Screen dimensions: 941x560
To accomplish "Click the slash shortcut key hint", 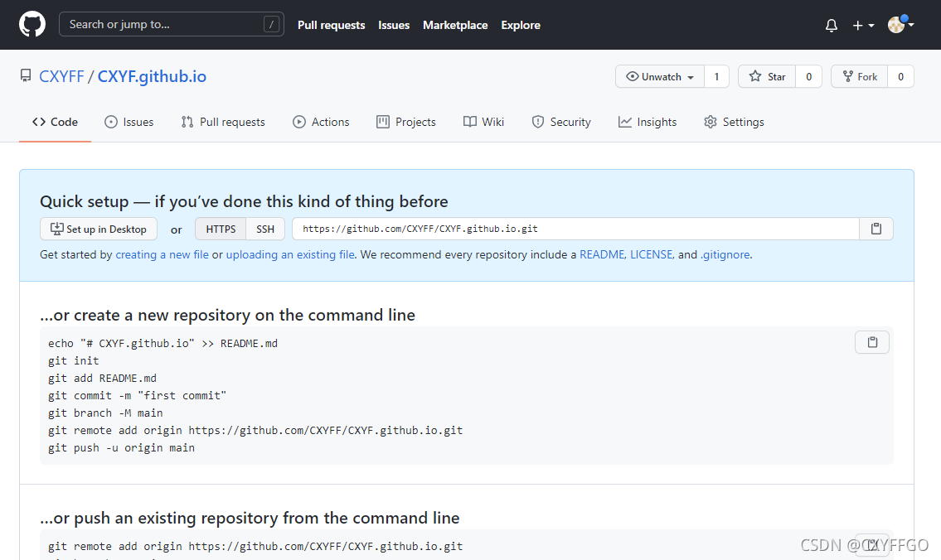I will tap(271, 25).
